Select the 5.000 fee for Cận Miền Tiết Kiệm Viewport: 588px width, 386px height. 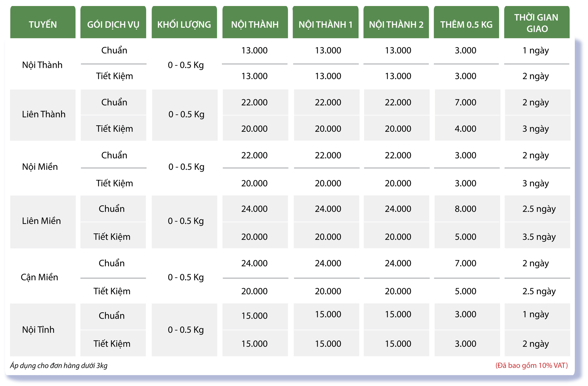(x=465, y=291)
